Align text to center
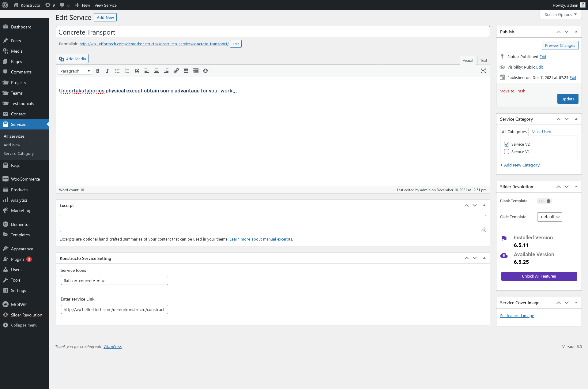 coord(156,71)
